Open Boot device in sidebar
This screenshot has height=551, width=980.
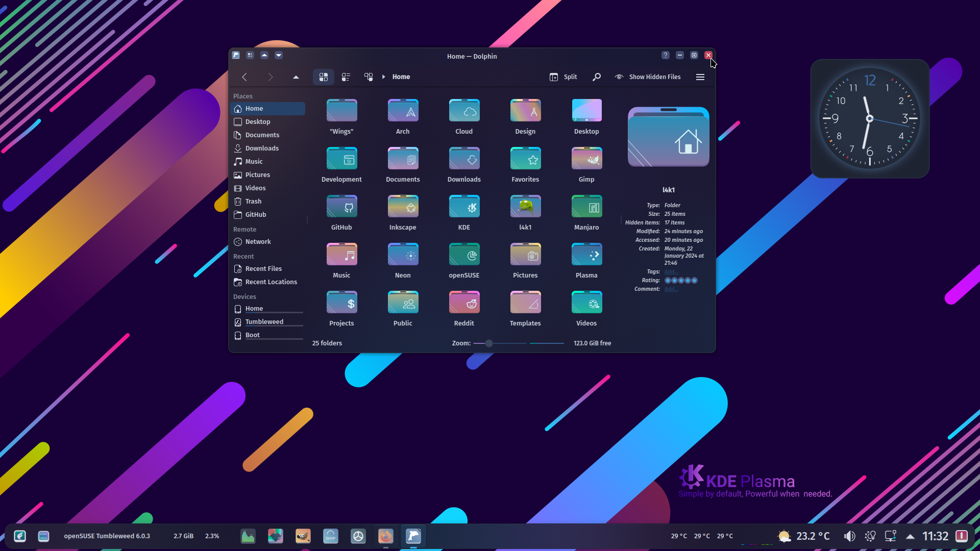coord(268,335)
